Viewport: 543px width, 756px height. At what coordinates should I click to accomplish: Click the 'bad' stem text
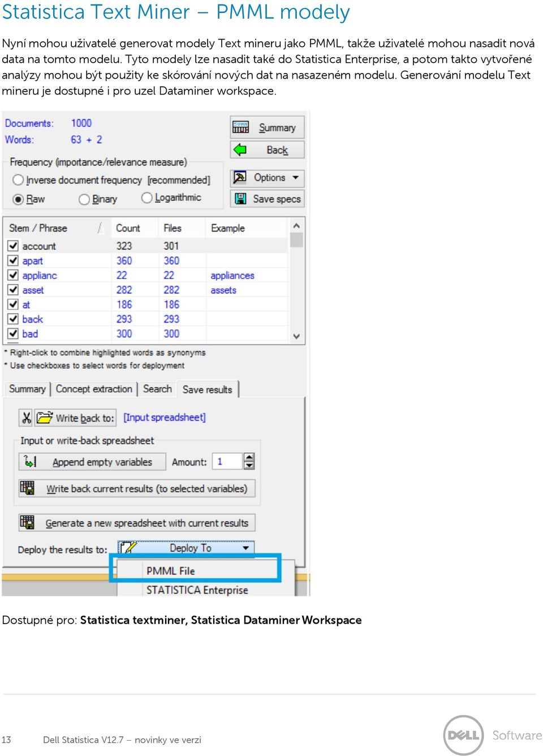point(30,334)
